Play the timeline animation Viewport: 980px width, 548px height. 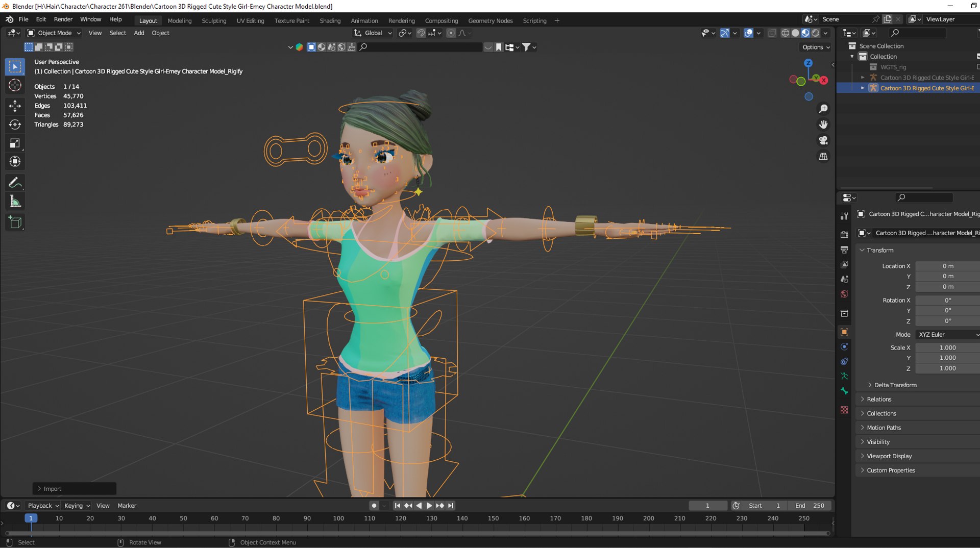click(429, 506)
